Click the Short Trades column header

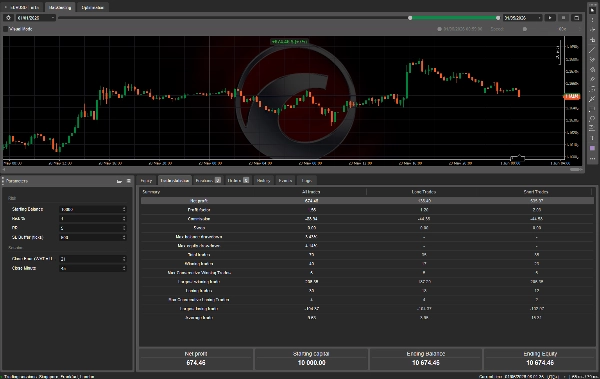pos(536,192)
